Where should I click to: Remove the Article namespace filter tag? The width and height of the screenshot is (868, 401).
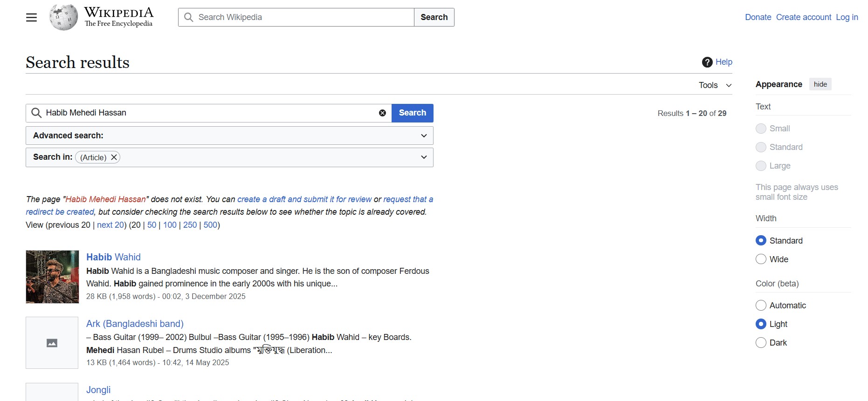click(x=114, y=157)
